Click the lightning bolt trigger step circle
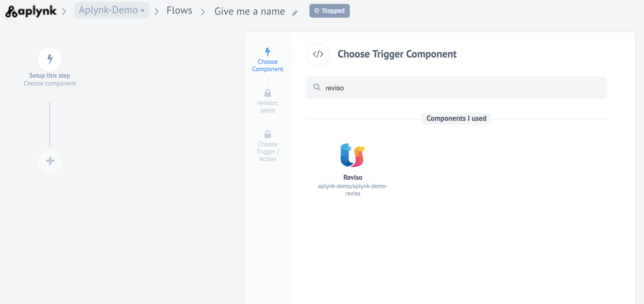This screenshot has height=304, width=644. pyautogui.click(x=50, y=59)
